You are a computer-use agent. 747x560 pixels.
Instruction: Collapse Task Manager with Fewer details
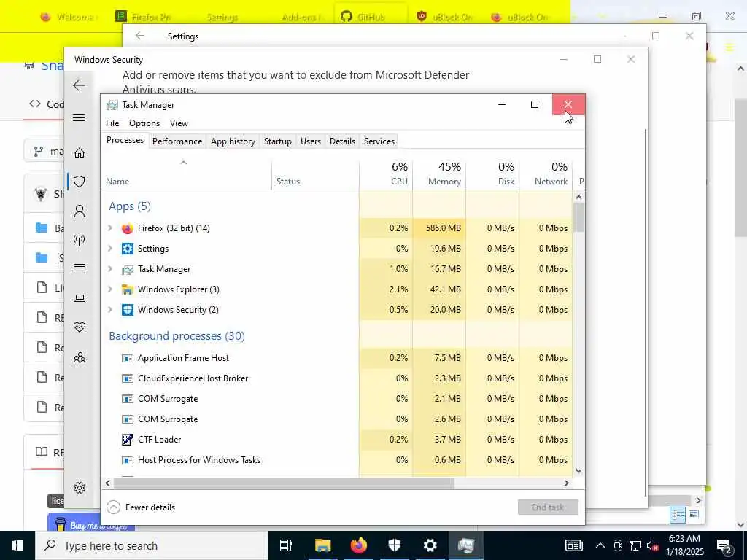141,507
